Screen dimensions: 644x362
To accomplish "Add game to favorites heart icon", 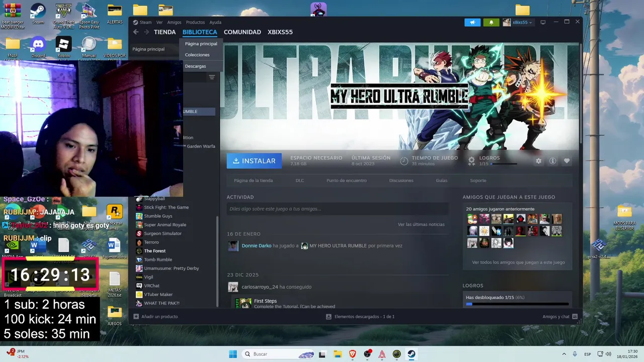I will pos(567,161).
